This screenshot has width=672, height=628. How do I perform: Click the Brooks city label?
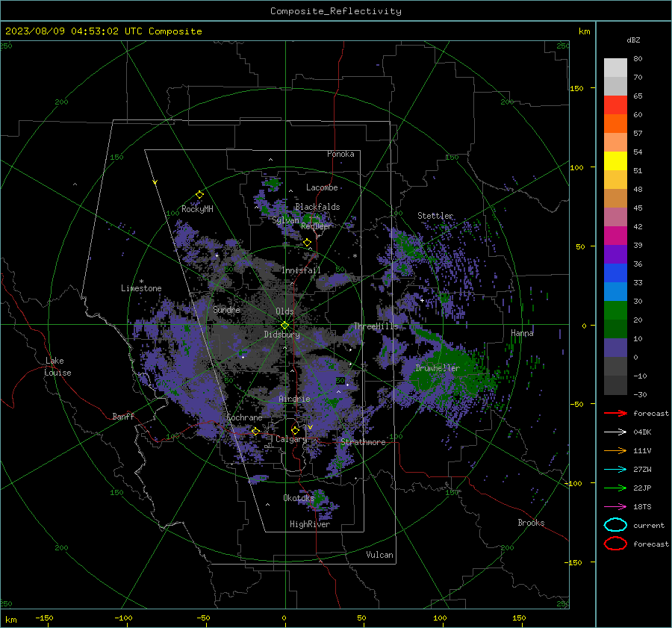pos(531,523)
